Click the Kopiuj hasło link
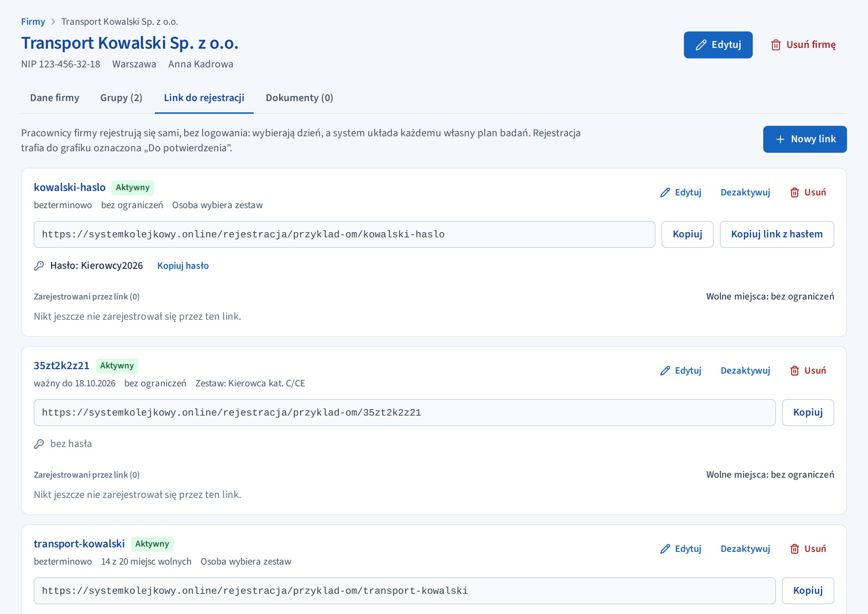The width and height of the screenshot is (868, 614). [183, 266]
